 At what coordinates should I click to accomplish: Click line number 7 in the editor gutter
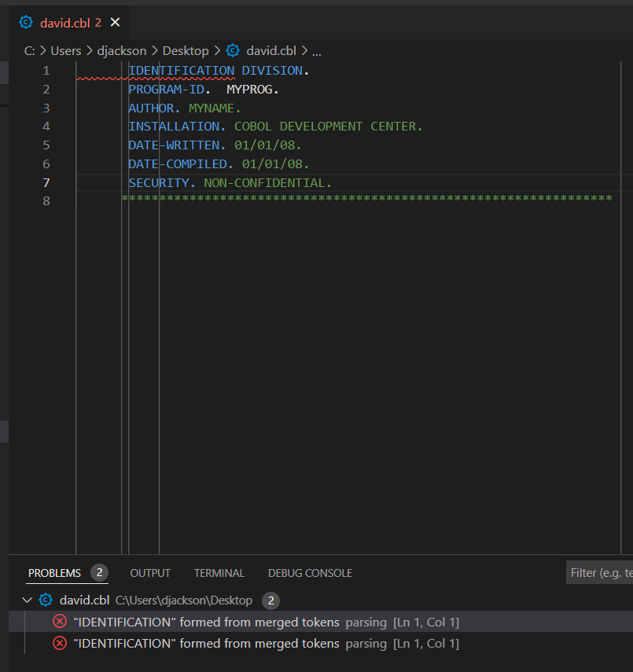[46, 182]
